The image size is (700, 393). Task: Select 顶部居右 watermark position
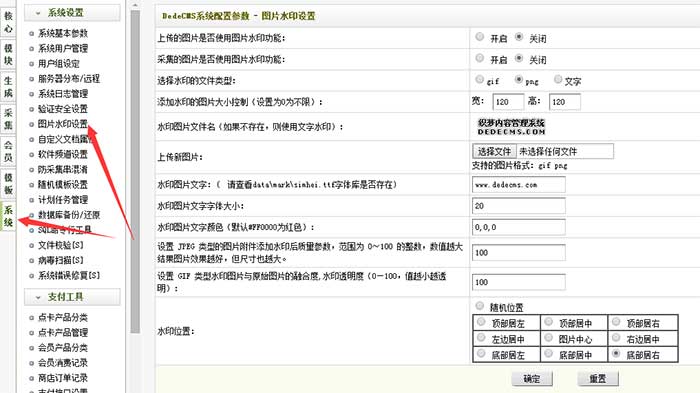[x=617, y=322]
